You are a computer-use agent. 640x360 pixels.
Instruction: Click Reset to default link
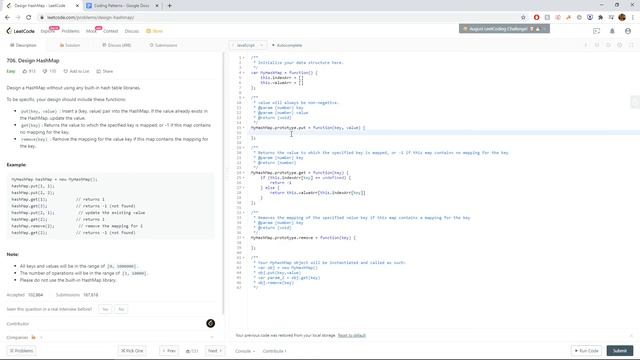point(351,336)
